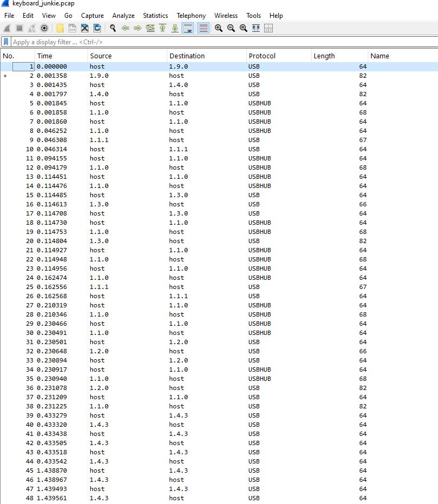Screen dimensions: 438x504
Task: Zoom in on packet list text
Action: tap(219, 28)
